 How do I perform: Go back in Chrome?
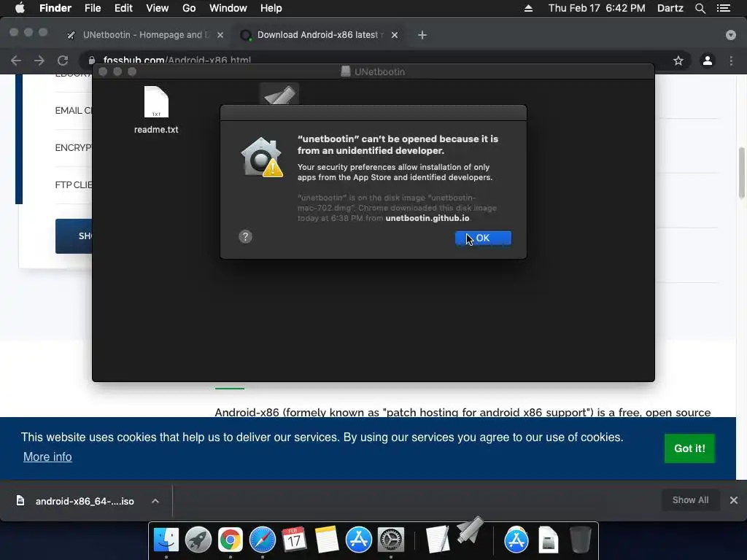(x=16, y=61)
